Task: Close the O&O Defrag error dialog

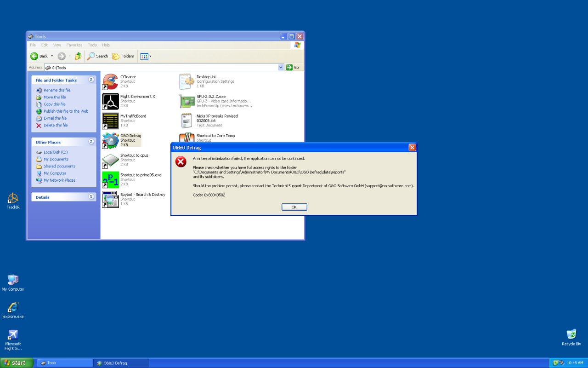Action: (x=412, y=148)
